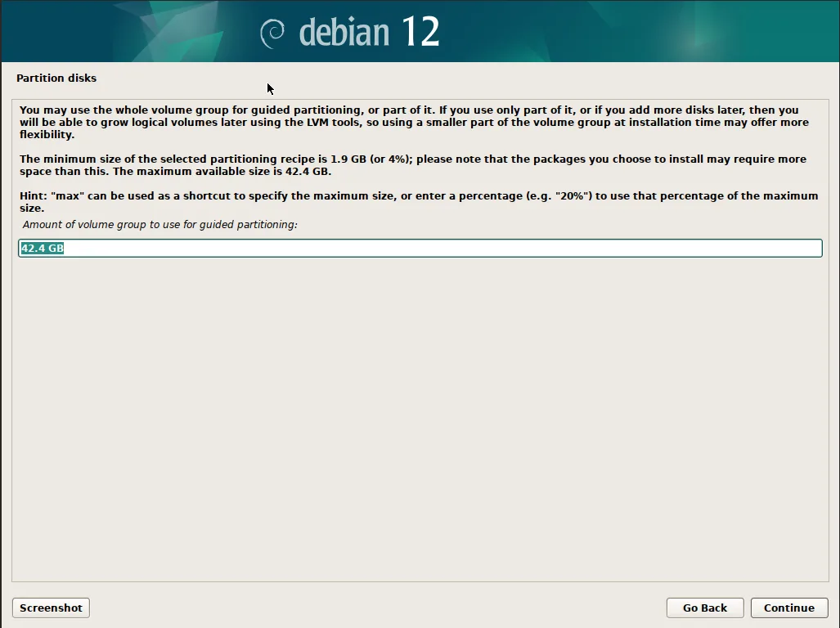Click the "Partition disks" heading

point(56,78)
